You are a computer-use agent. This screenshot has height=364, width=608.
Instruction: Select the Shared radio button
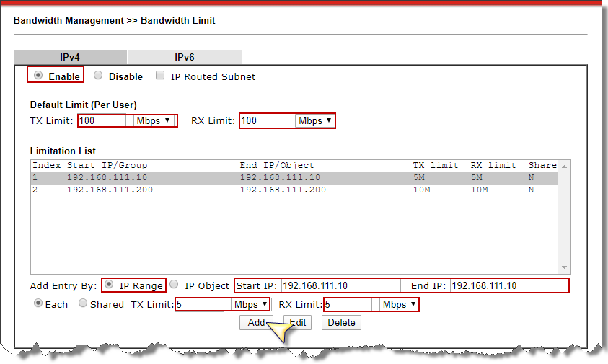[x=83, y=303]
